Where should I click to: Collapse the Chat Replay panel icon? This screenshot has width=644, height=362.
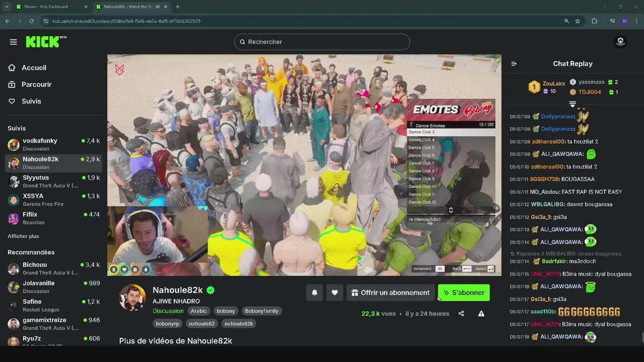tap(514, 64)
